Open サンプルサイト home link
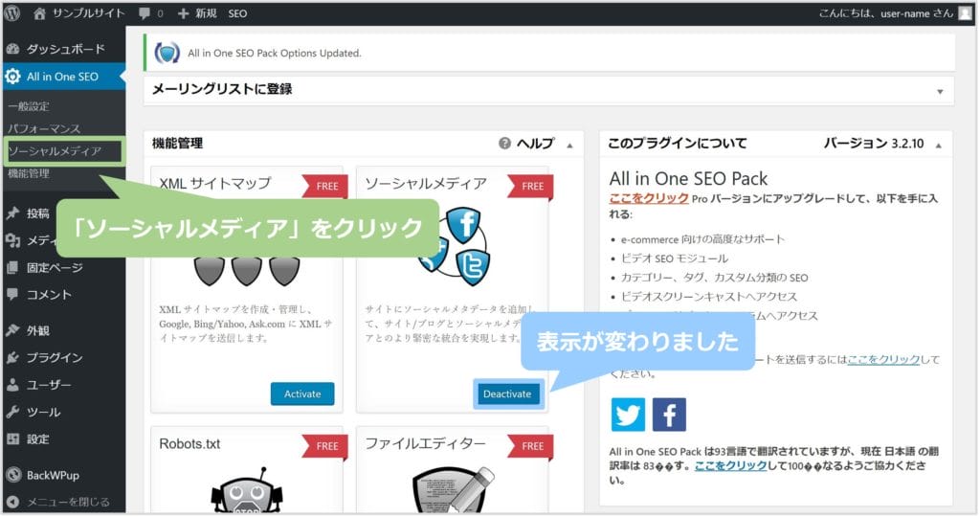The height and width of the screenshot is (517, 980). pos(78,13)
